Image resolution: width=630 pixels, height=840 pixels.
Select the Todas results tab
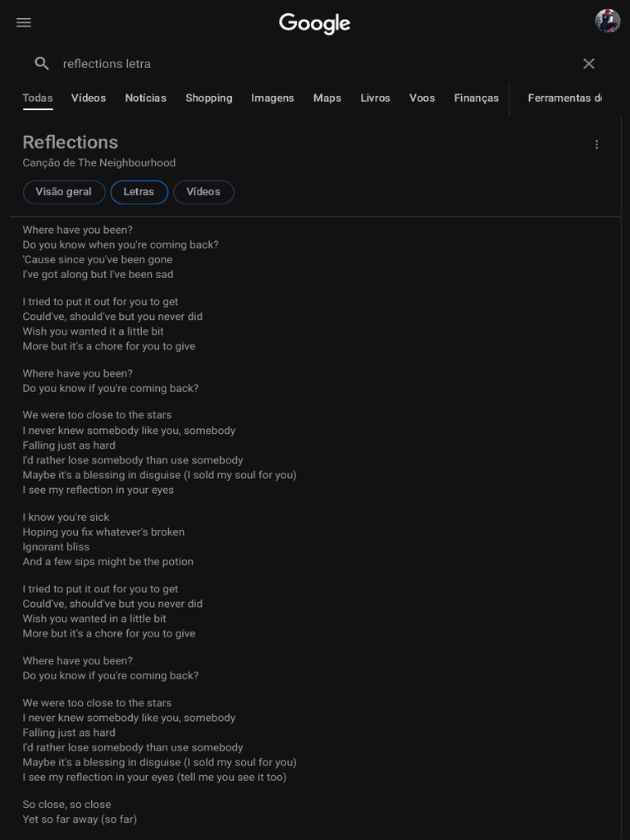38,98
